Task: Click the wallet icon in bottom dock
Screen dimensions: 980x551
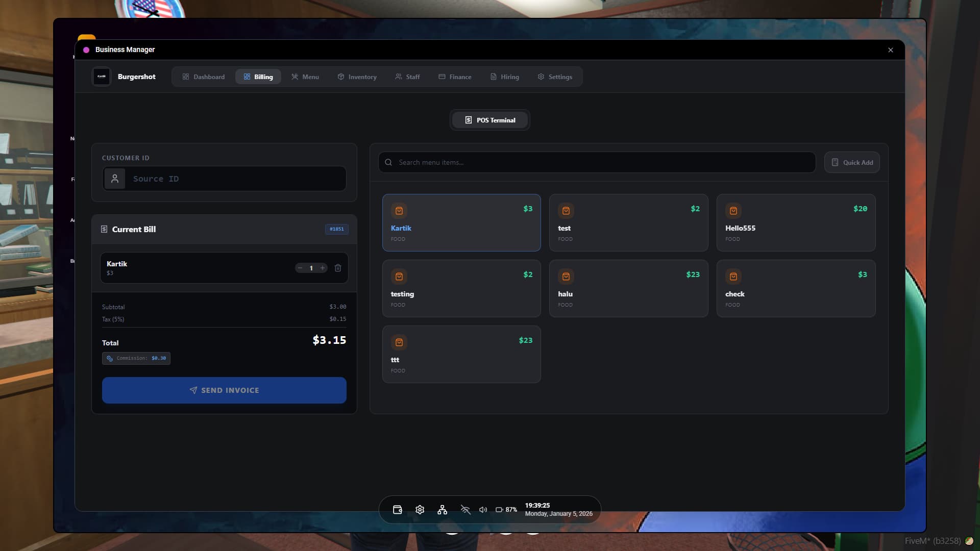Action: (398, 510)
